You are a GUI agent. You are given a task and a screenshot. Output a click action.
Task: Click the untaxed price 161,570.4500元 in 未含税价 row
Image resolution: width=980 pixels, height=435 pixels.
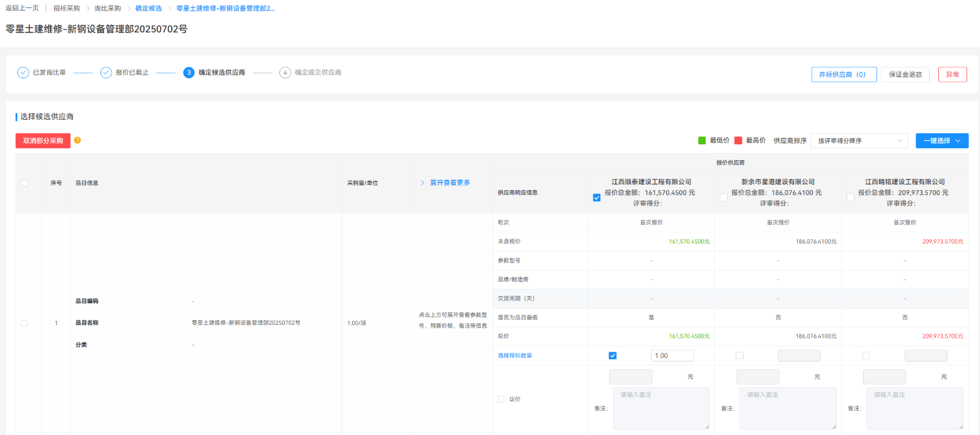[689, 242]
